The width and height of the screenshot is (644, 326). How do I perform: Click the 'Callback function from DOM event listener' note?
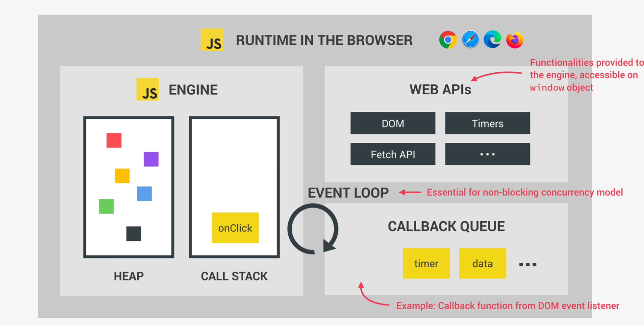(x=508, y=306)
